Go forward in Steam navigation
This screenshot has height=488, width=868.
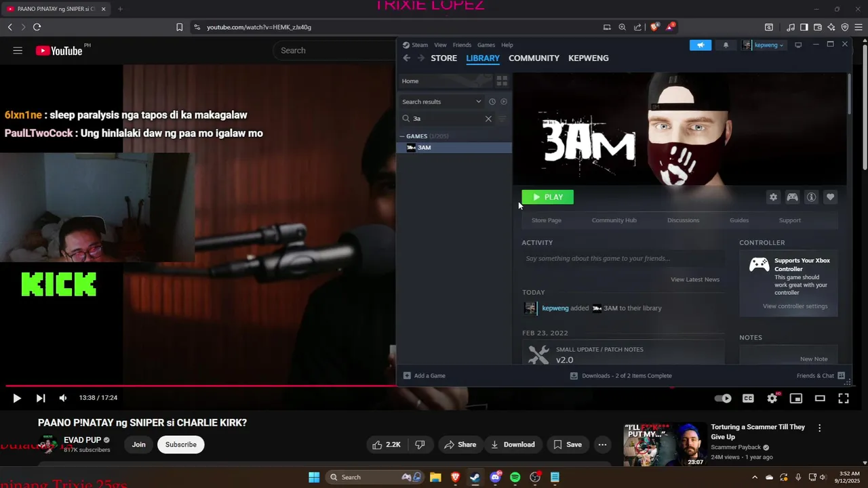click(x=421, y=58)
